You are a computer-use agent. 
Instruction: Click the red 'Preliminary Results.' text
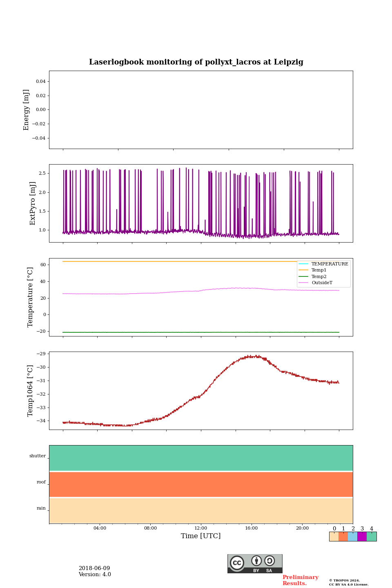(300, 580)
